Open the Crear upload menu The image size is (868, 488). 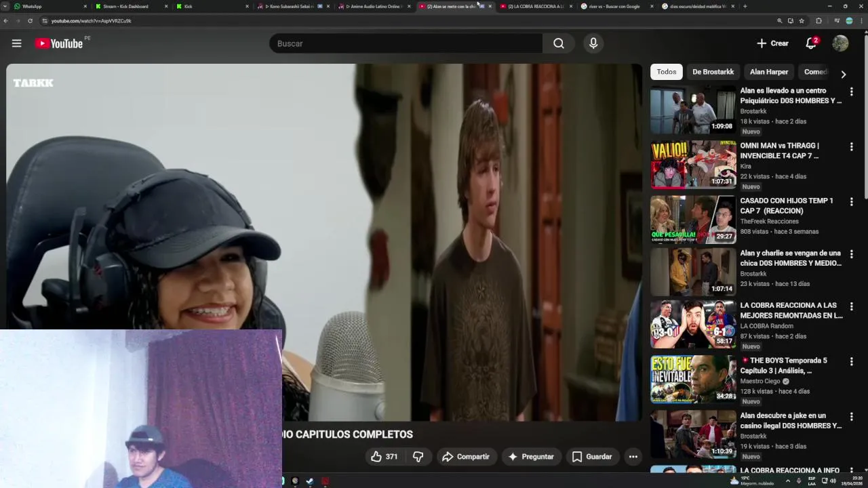point(772,43)
